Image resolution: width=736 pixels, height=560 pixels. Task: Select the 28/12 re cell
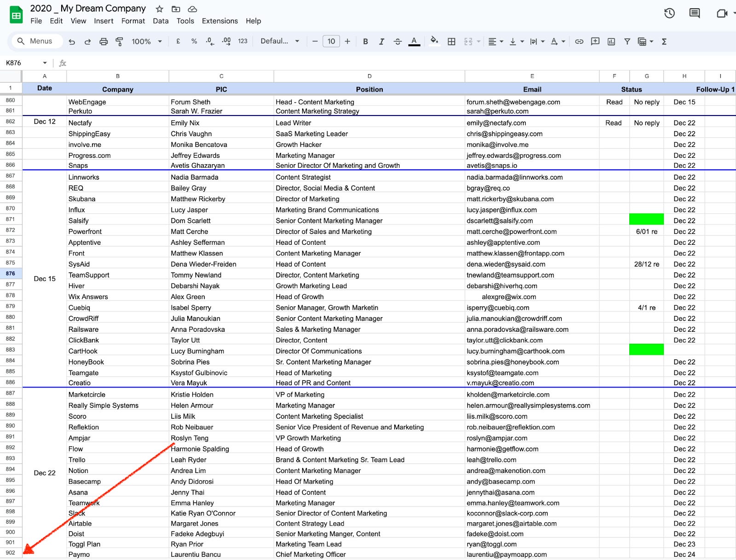pyautogui.click(x=646, y=264)
